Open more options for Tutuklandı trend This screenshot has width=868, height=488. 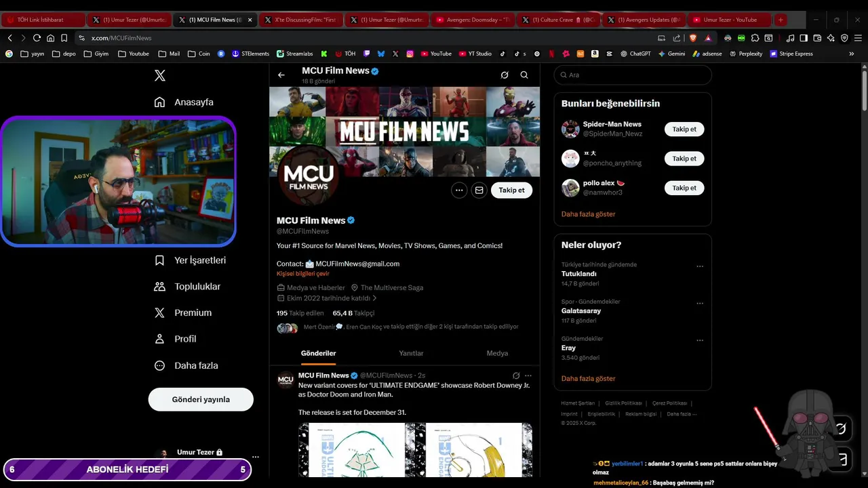[x=700, y=266]
